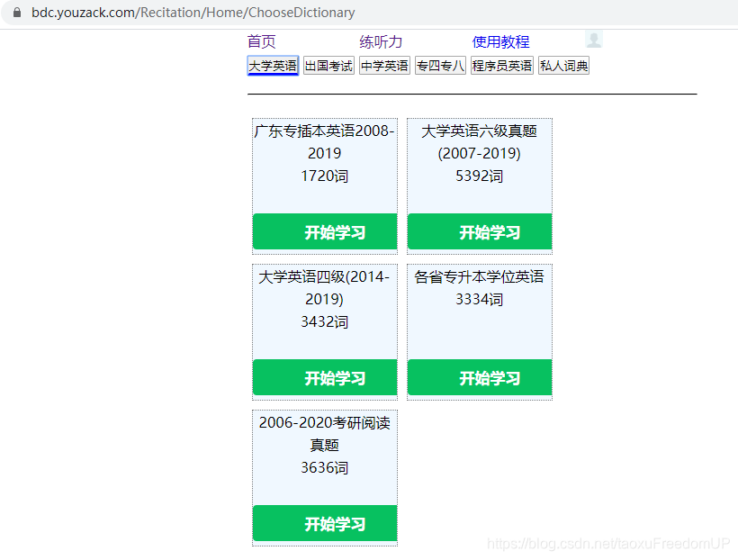Click the 大学英语六级真题 dictionary card
Viewport: 738px width, 560px height.
click(x=480, y=162)
